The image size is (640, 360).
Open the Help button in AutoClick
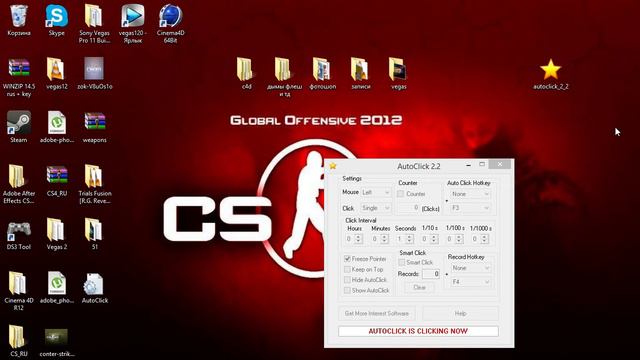460,313
